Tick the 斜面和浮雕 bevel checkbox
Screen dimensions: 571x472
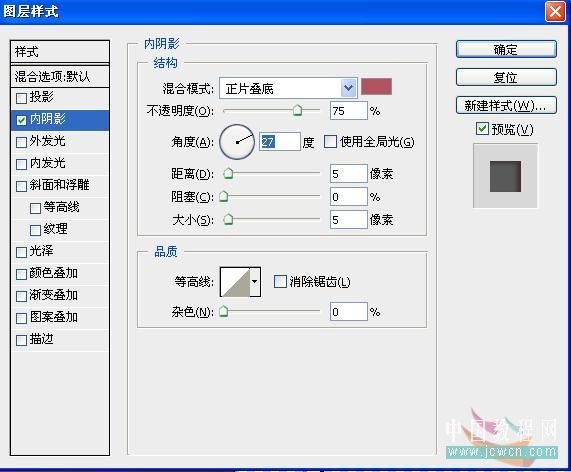coord(21,186)
